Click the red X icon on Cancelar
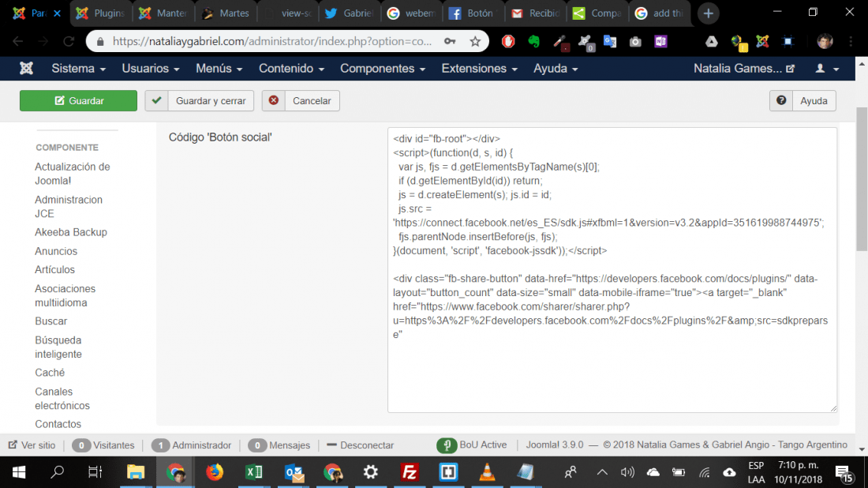The image size is (868, 488). [x=274, y=101]
